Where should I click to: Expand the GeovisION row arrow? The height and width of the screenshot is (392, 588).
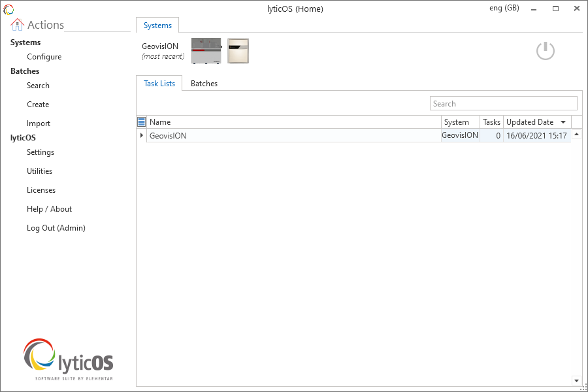pyautogui.click(x=142, y=135)
